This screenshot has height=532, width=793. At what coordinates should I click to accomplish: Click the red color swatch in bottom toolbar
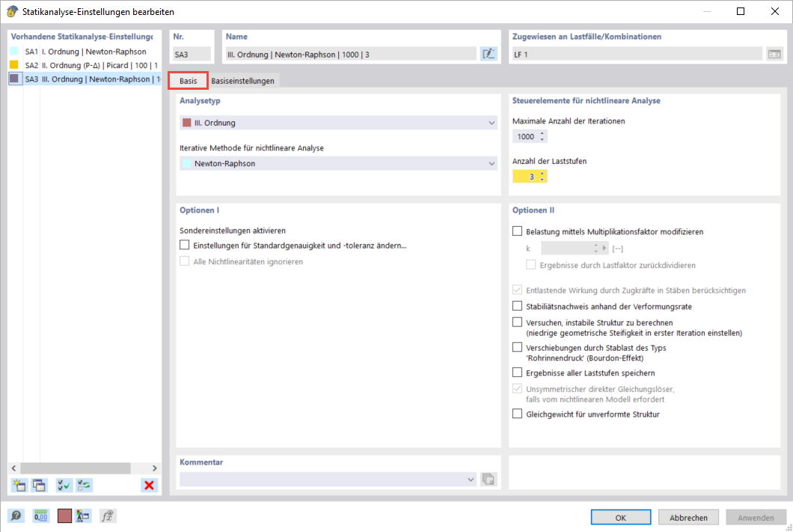(64, 516)
